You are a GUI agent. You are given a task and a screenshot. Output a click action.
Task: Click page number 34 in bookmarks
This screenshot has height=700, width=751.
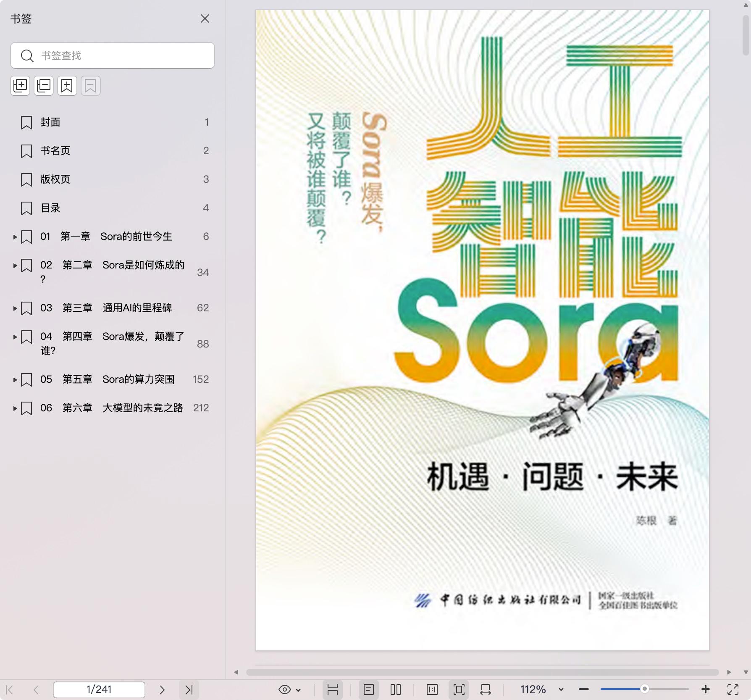pos(203,273)
